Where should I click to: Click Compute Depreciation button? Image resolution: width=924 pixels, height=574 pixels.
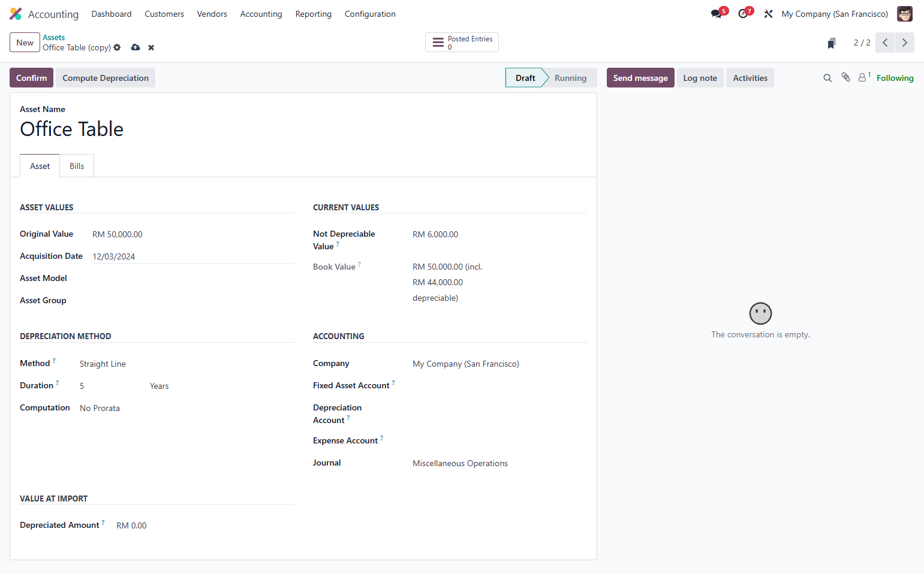[x=106, y=78]
